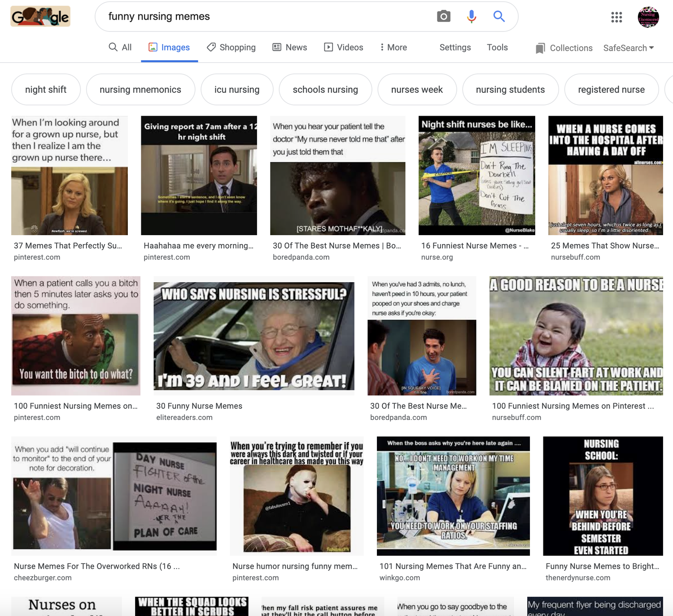Viewport: 673px width, 616px height.
Task: Open the My frequent flyer being discharged meme
Action: click(595, 606)
